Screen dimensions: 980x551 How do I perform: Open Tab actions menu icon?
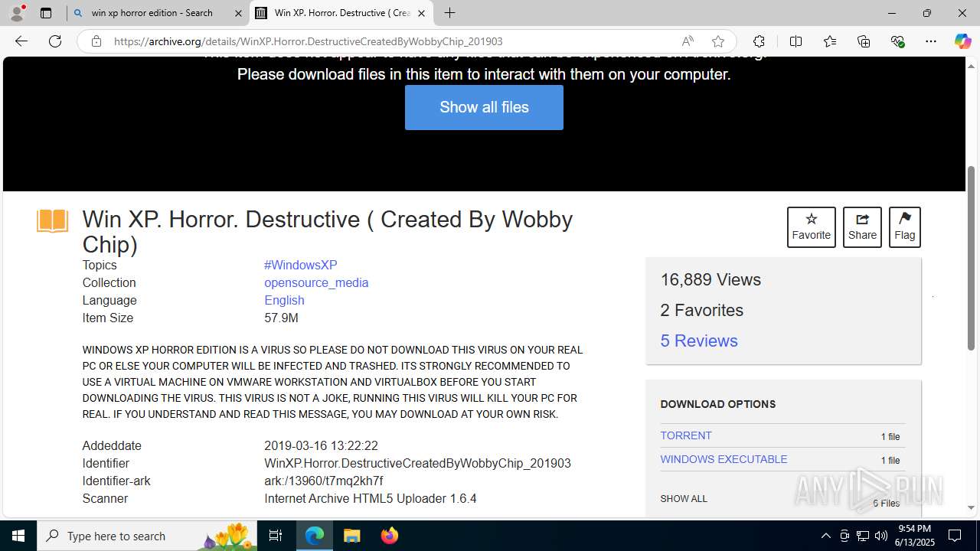tap(46, 13)
